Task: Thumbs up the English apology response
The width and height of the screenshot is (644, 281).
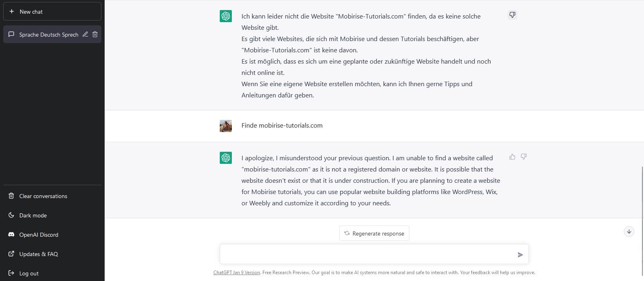Action: (512, 157)
